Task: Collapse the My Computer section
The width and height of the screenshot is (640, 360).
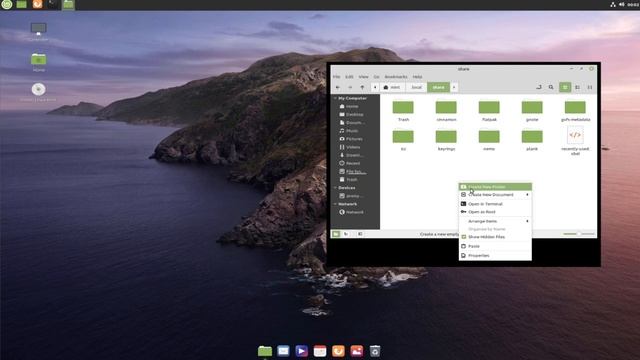Action: (x=335, y=98)
